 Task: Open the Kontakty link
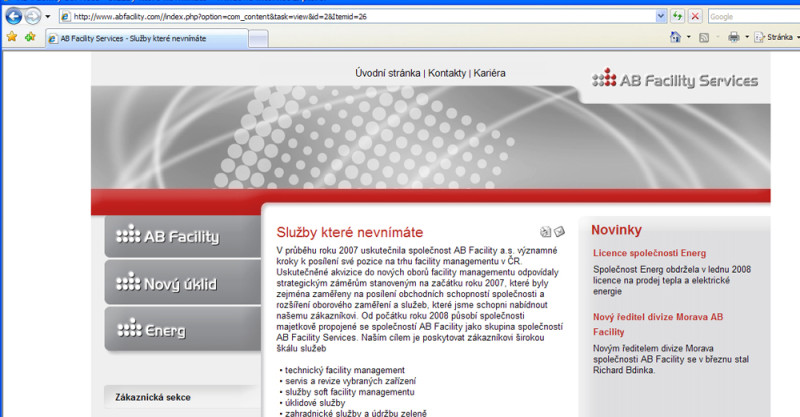(447, 73)
